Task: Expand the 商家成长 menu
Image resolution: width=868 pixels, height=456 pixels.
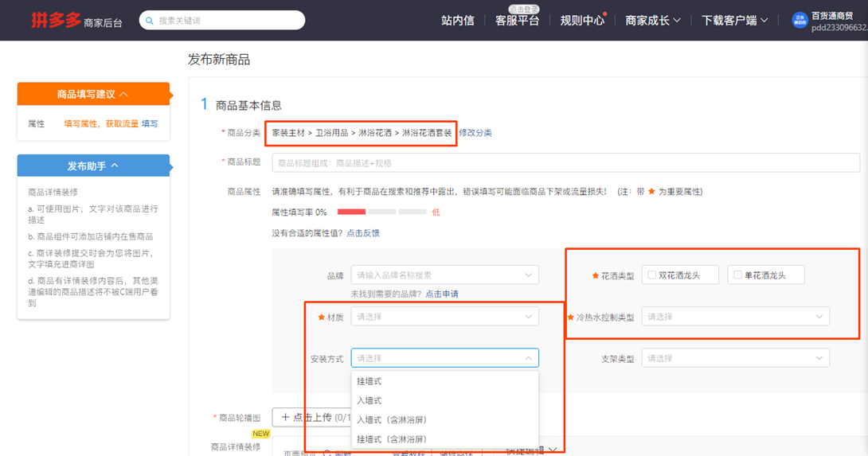Action: pos(653,21)
